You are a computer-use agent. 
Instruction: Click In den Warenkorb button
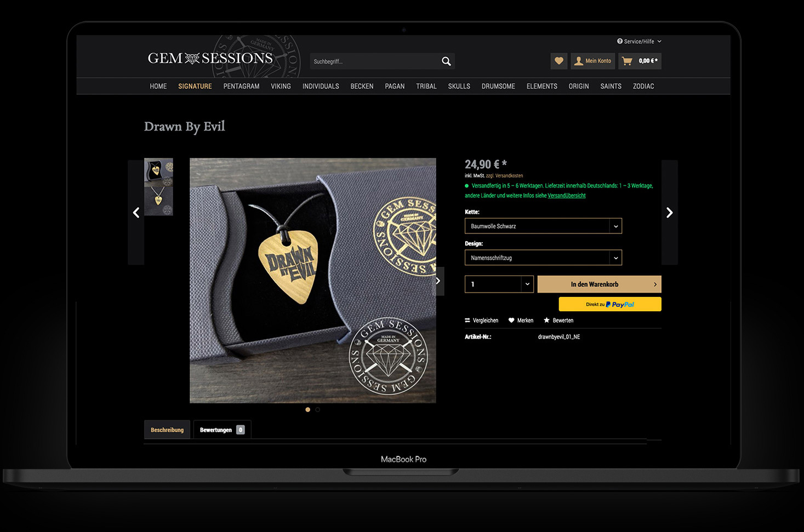coord(599,284)
